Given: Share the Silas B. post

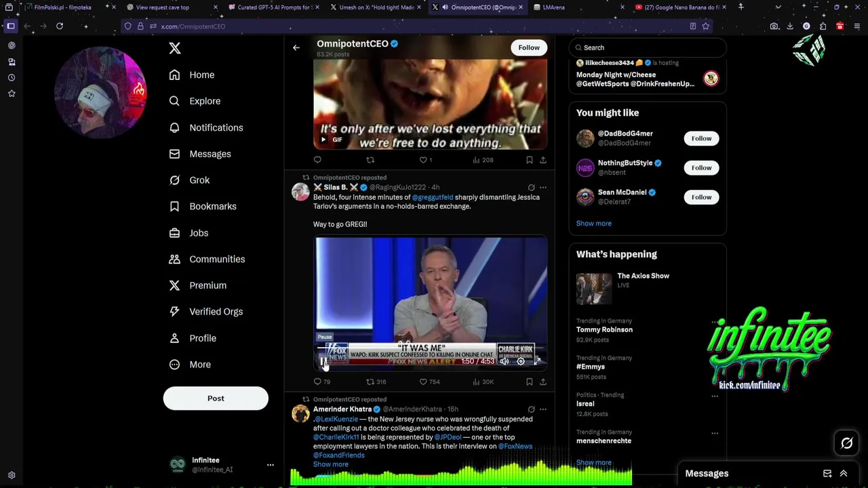Looking at the screenshot, I should (x=542, y=382).
